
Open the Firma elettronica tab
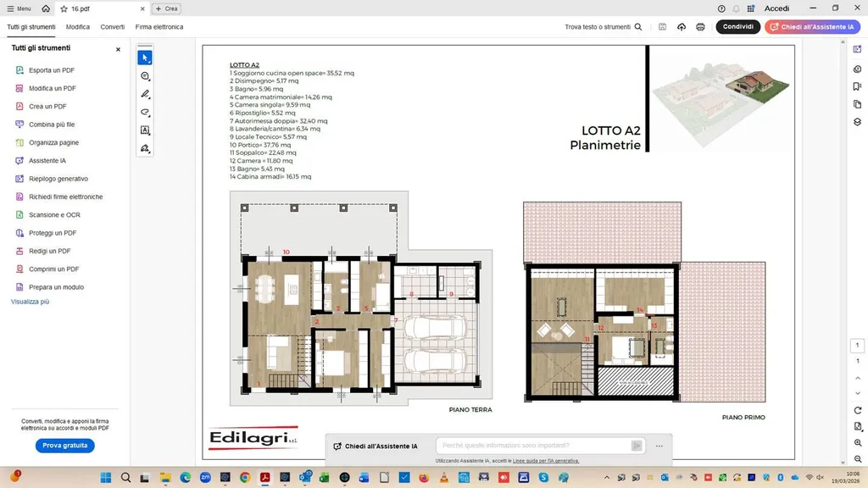(159, 27)
